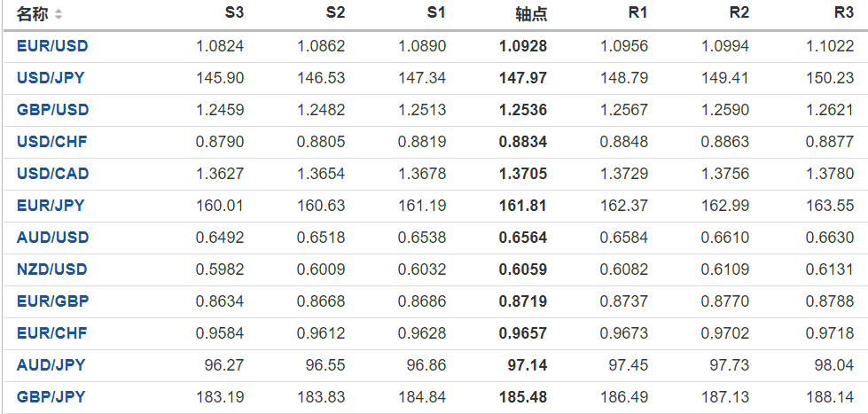This screenshot has height=414, width=868.
Task: Click the EUR/USD pivot value 1.0928
Action: tap(523, 46)
